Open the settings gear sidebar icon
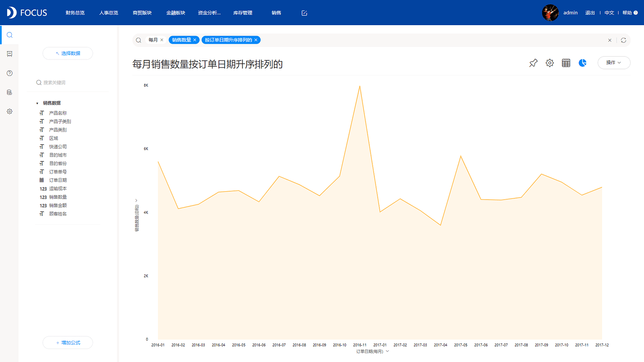The height and width of the screenshot is (362, 644). (10, 112)
